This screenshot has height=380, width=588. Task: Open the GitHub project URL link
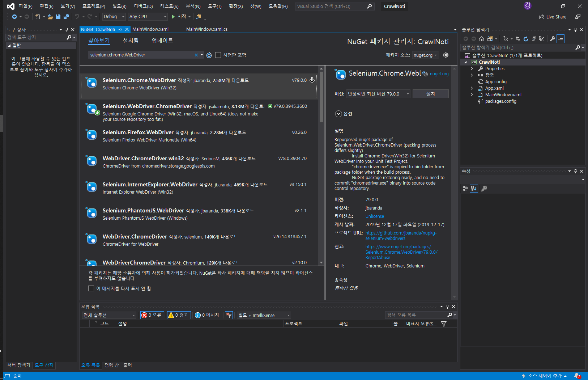[401, 236]
